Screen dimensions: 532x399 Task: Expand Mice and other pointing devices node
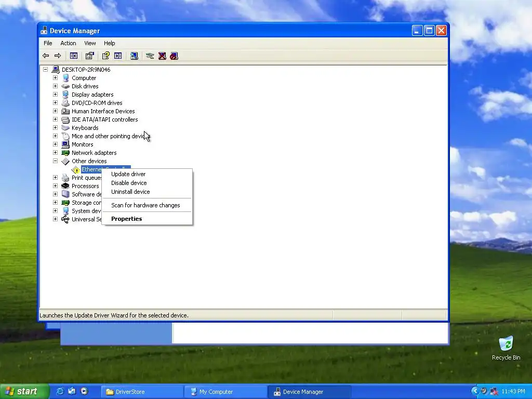click(55, 136)
